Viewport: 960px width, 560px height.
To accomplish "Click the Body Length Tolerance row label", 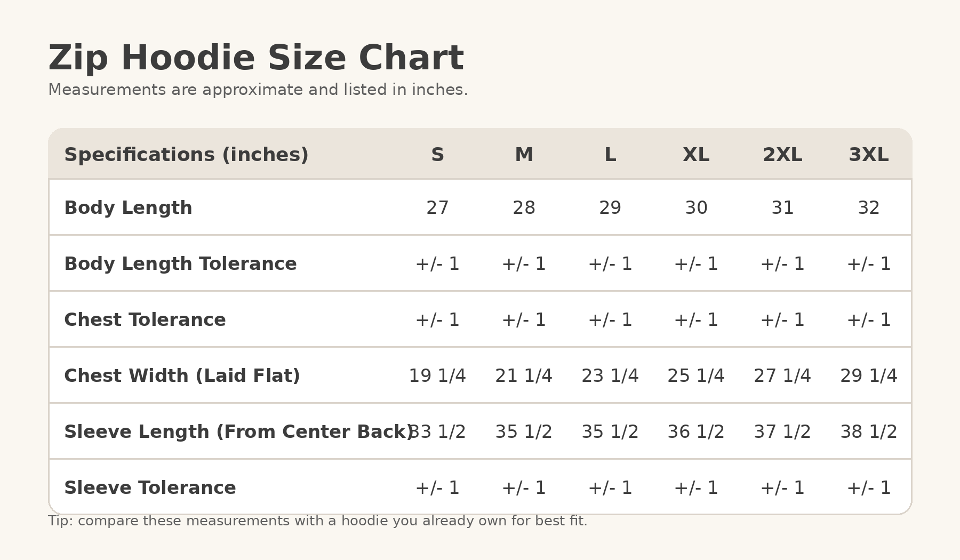I will [x=180, y=263].
